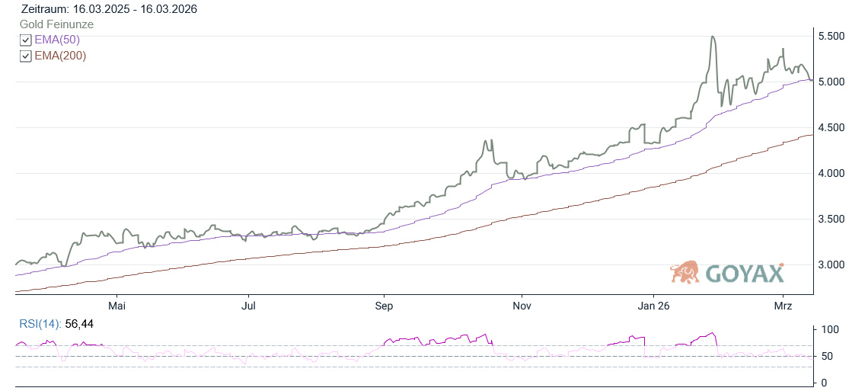Click the RSI(14) indicator label

point(40,324)
